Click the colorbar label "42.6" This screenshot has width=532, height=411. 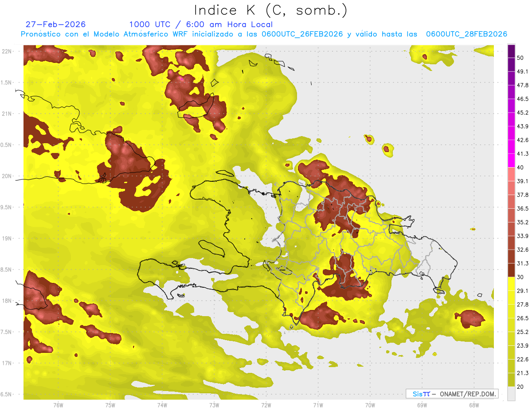pyautogui.click(x=523, y=140)
